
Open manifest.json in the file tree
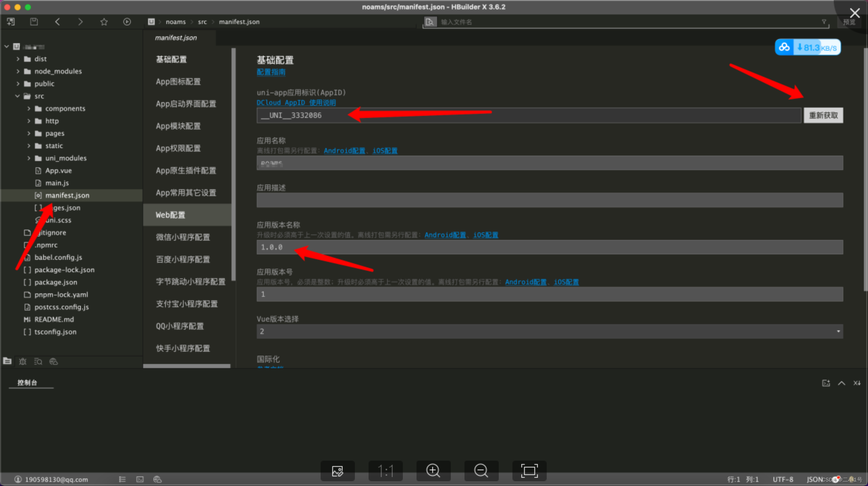[x=67, y=195]
